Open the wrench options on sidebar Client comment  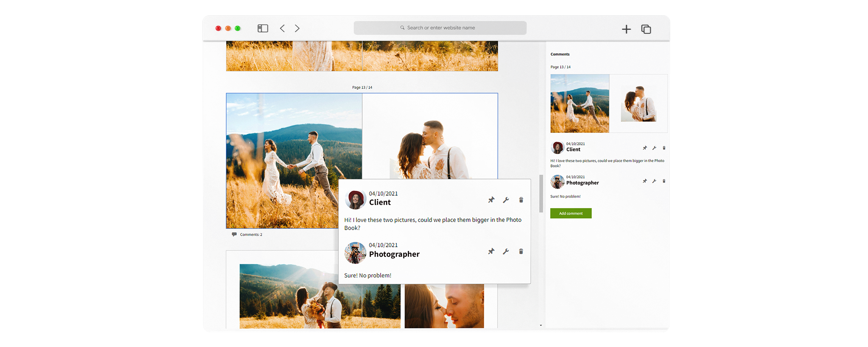(x=654, y=147)
